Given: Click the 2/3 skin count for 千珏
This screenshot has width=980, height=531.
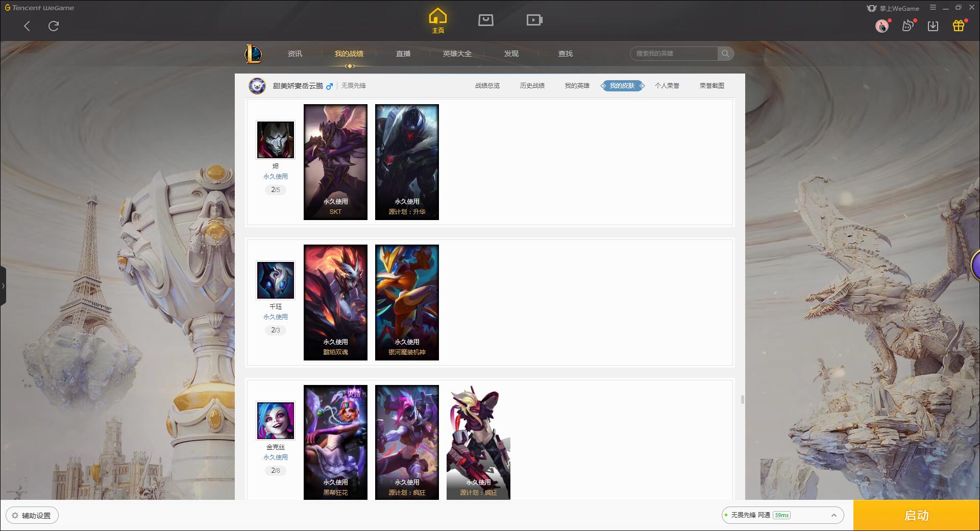Looking at the screenshot, I should point(276,330).
